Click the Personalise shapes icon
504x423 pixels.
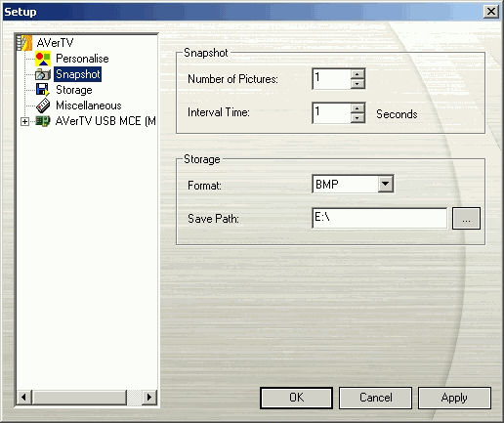[x=43, y=59]
